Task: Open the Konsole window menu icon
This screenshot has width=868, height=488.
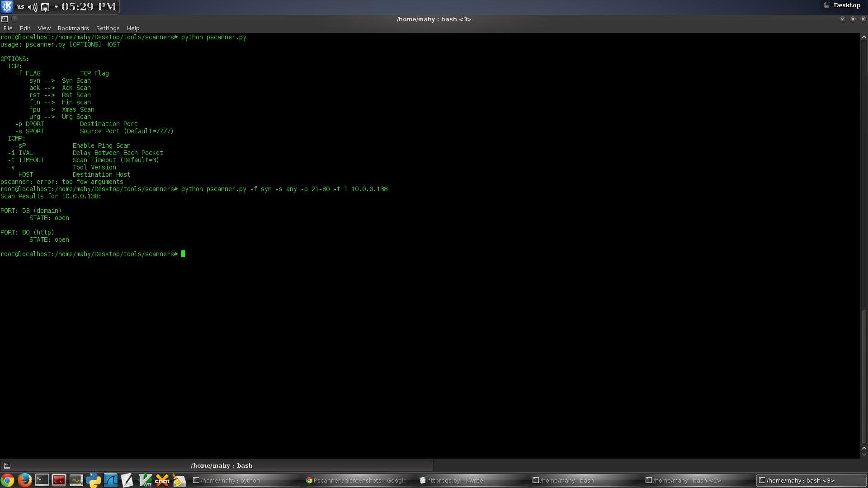Action: click(5, 19)
